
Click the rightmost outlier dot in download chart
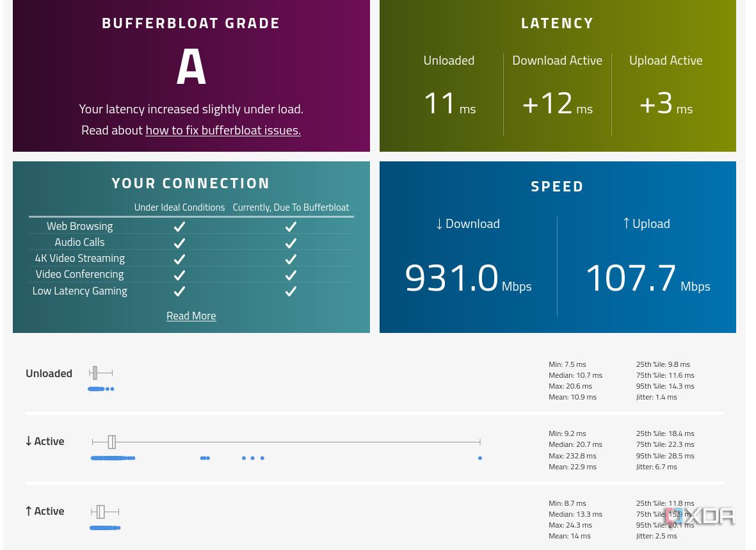[x=479, y=458]
